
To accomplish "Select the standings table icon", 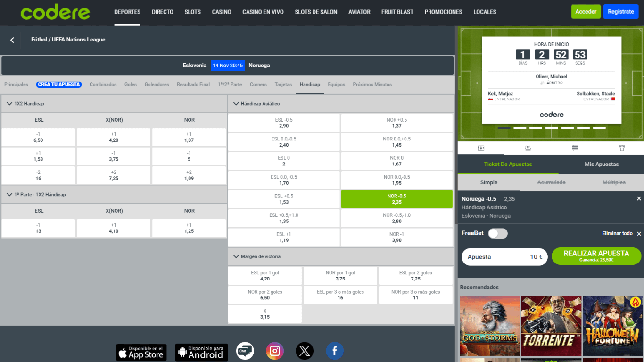I will pyautogui.click(x=575, y=148).
